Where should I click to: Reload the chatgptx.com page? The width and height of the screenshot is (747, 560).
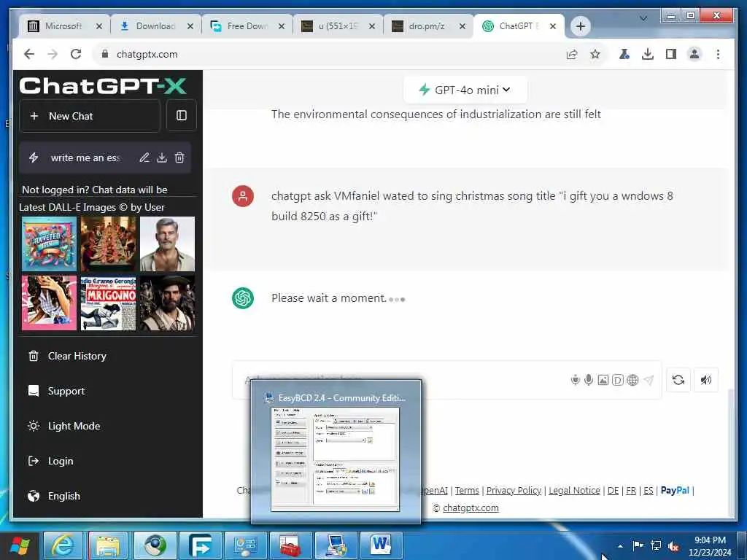tap(76, 54)
